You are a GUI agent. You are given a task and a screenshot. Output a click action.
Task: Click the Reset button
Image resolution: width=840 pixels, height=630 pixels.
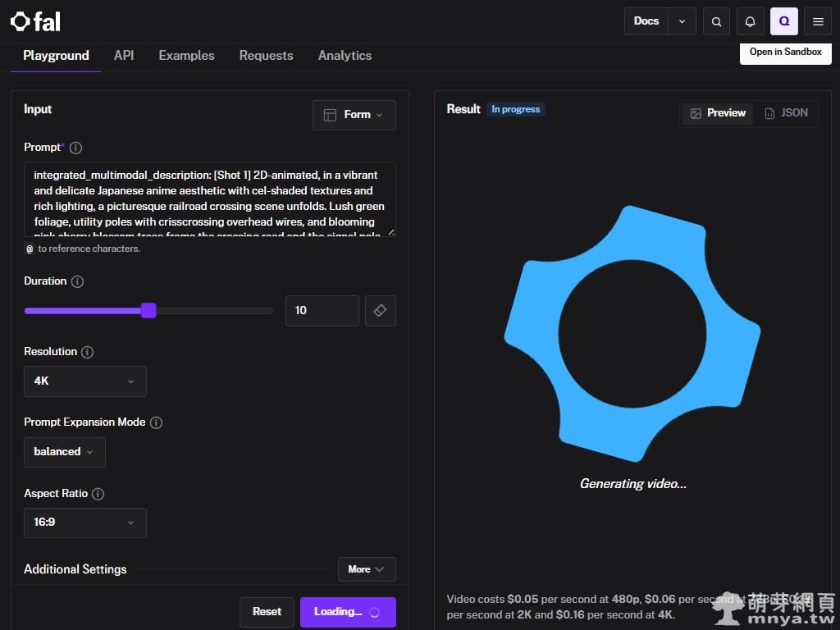click(267, 612)
